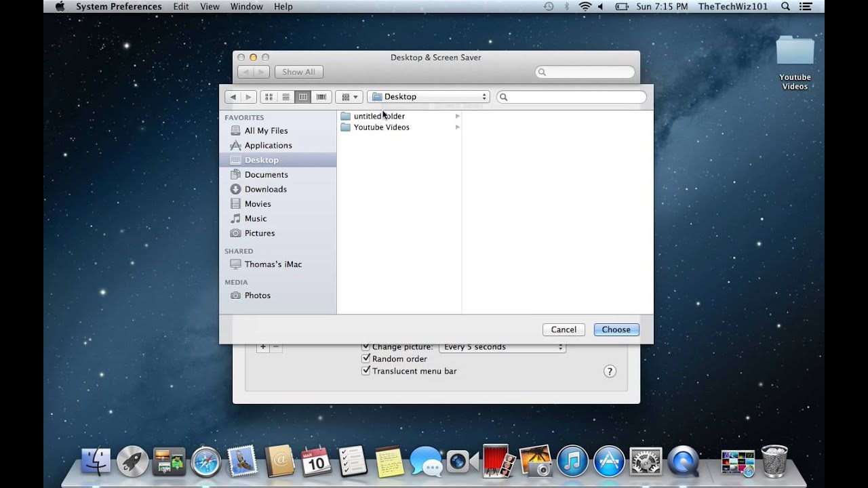This screenshot has height=488, width=868.
Task: Switch file dialog to Cover Flow view
Action: pos(321,97)
